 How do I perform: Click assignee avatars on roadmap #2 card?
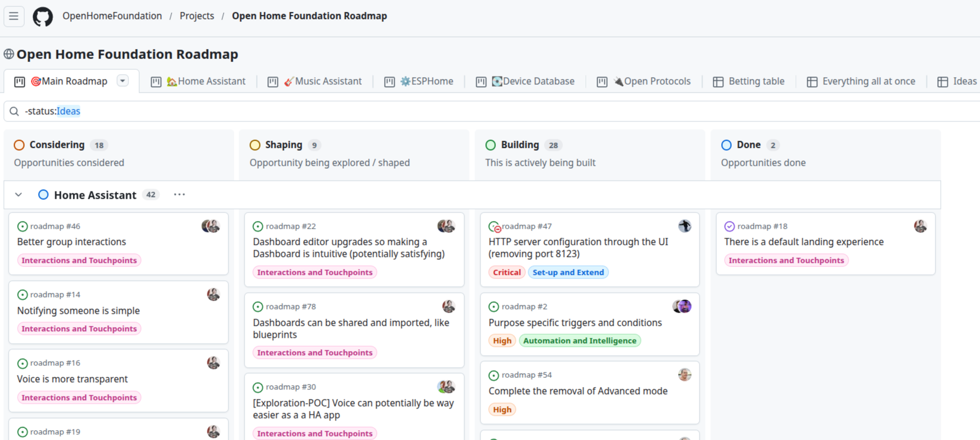[x=682, y=307]
